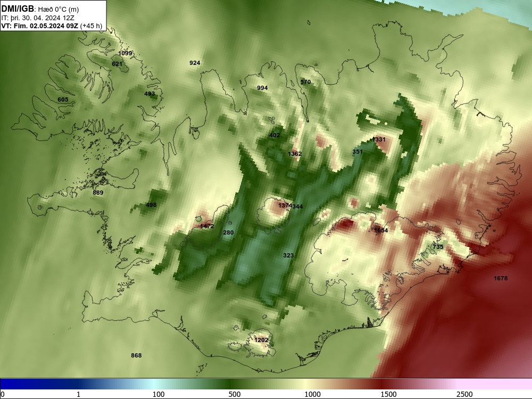532x399 pixels.
Task: Click the 1331 map value
Action: 379,139
